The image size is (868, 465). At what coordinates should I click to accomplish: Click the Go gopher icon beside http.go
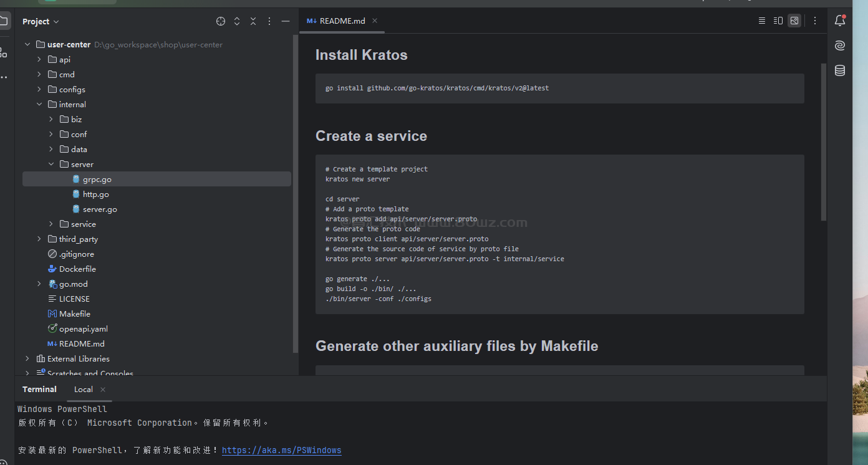point(76,194)
